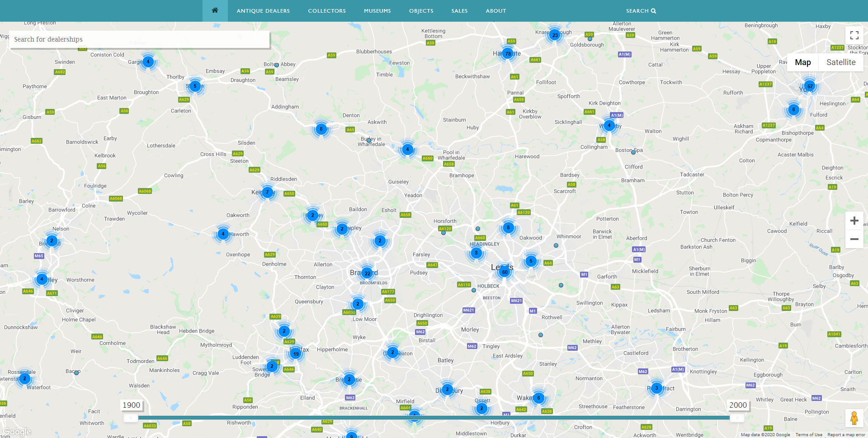Open the Antique Dealers menu
The height and width of the screenshot is (438, 868).
coord(263,11)
